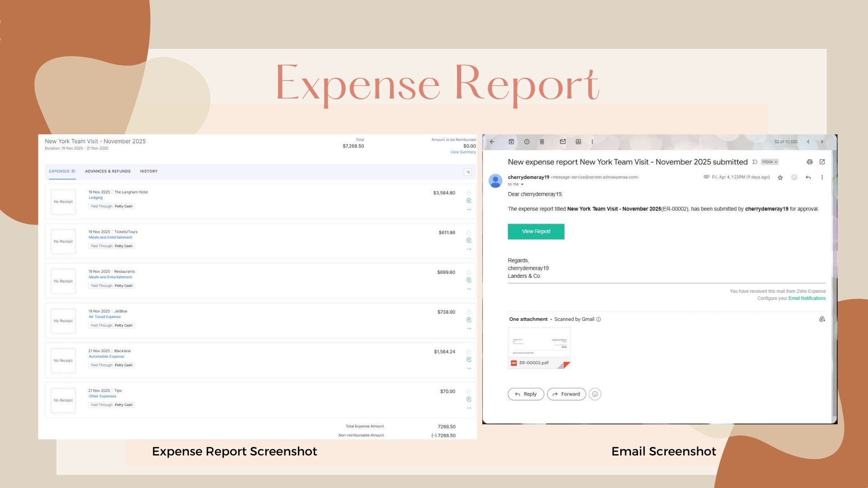Switch to Advances & Refunds tab
868x488 pixels.
(x=108, y=171)
